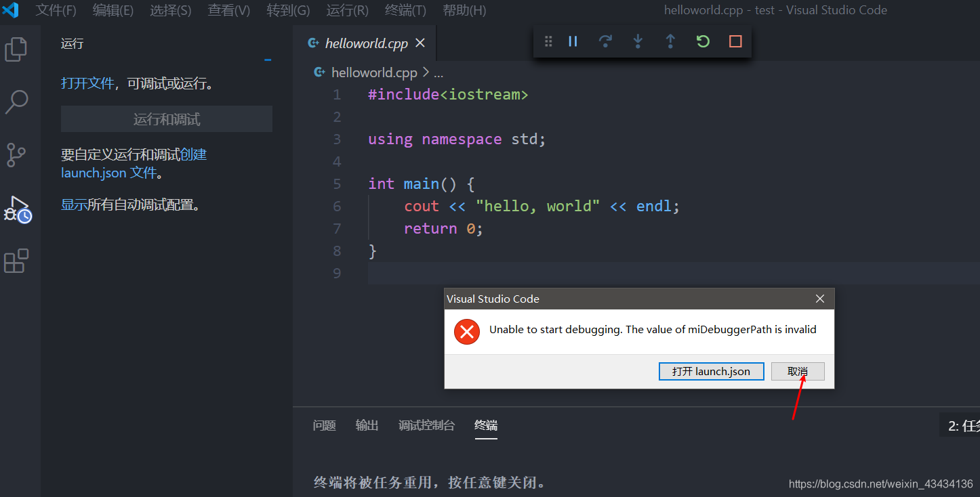Close the helloworld.cpp editor tab
The width and height of the screenshot is (980, 497).
coord(420,43)
